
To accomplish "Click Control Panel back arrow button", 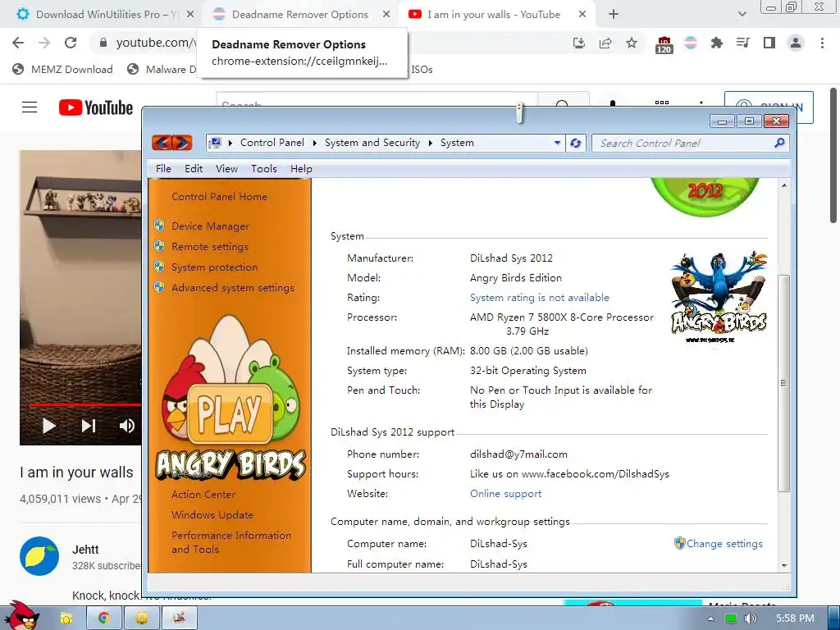I will [x=162, y=143].
